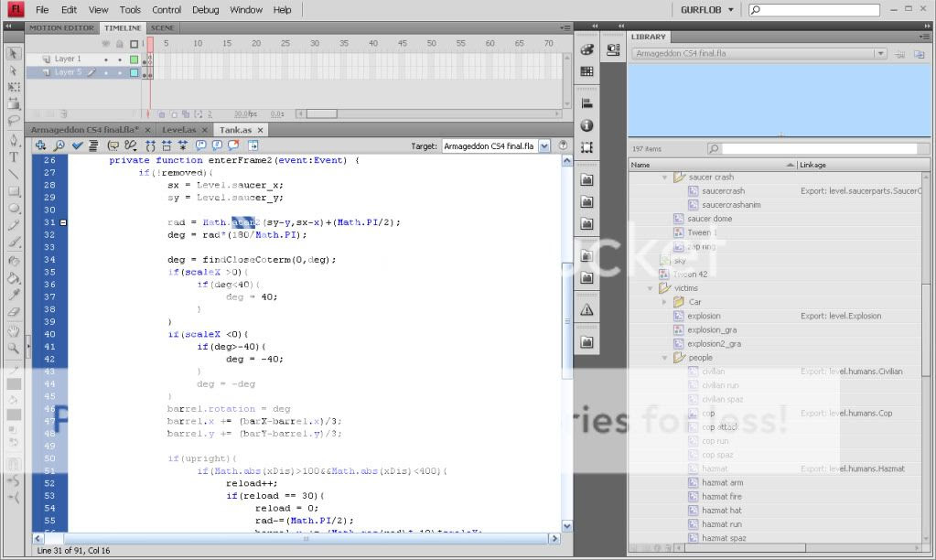Open the Swatches grid panel icon

click(x=586, y=71)
